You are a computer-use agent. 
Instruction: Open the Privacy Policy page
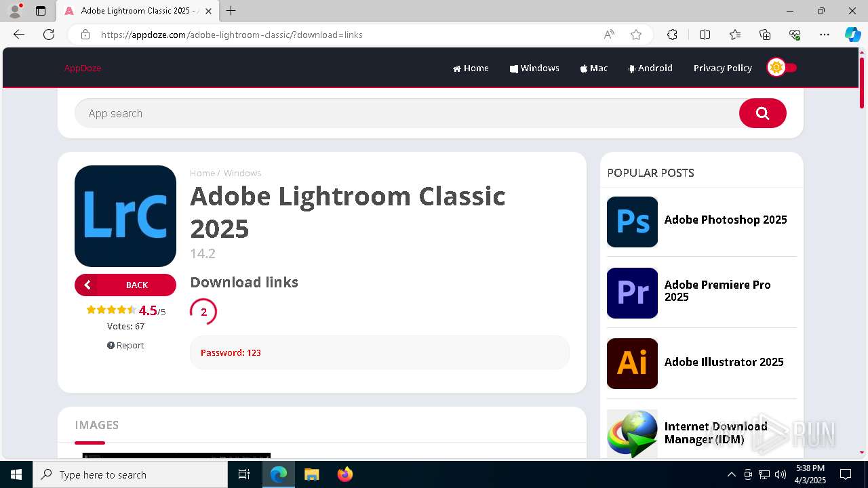click(x=723, y=68)
